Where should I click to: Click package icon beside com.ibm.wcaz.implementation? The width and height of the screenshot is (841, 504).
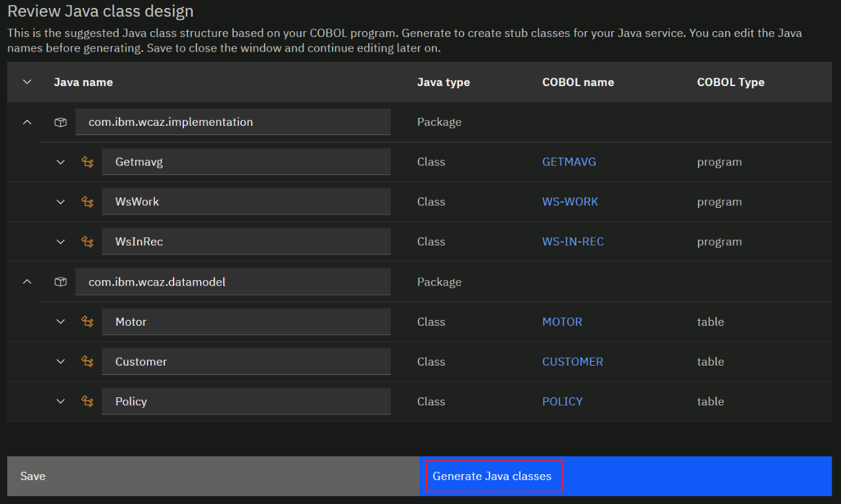(60, 123)
